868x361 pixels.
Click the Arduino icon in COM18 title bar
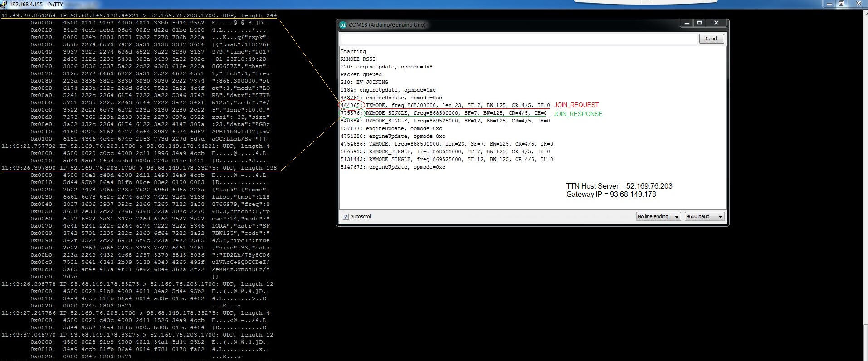coord(343,25)
